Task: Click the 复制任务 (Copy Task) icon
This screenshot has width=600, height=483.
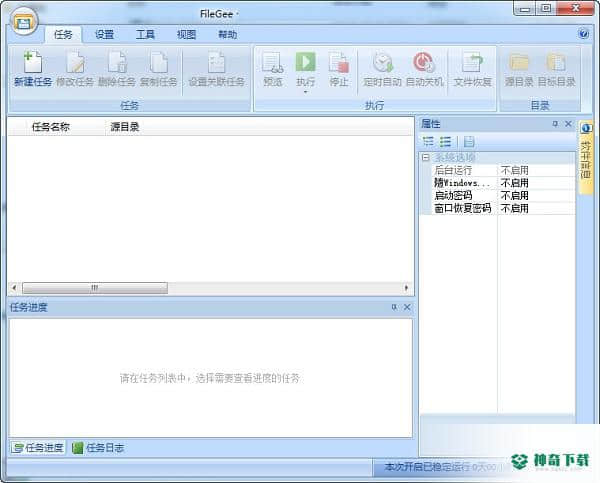Action: click(158, 68)
